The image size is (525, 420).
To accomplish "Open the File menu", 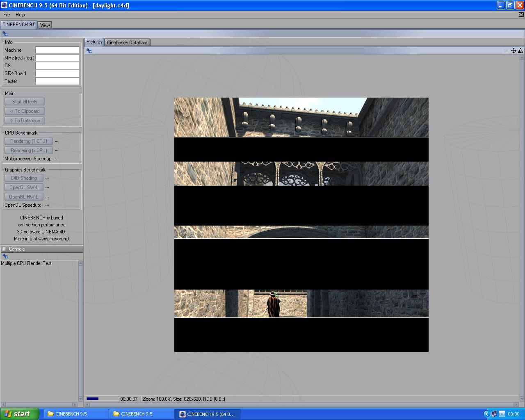I will pyautogui.click(x=7, y=15).
